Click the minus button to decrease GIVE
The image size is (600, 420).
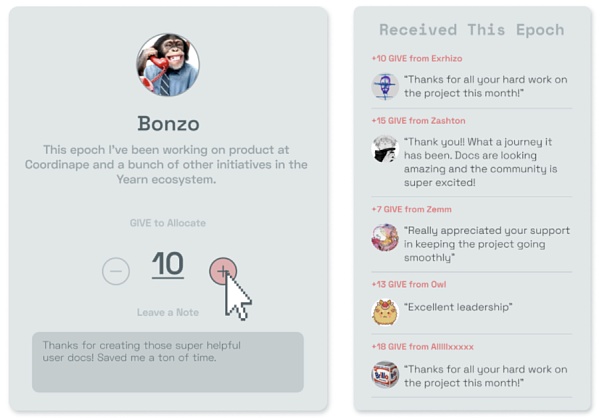[116, 270]
